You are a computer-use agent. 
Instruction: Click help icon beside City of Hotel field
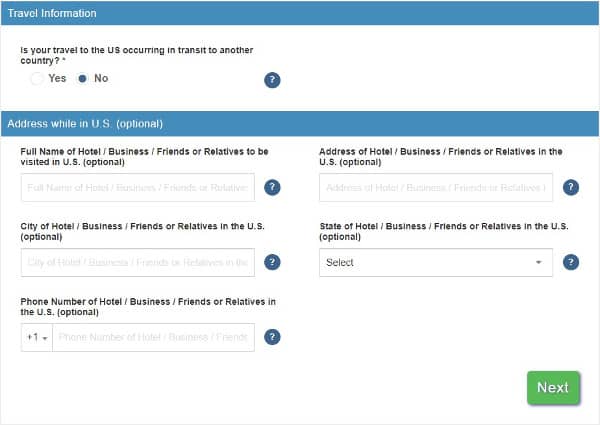pos(272,262)
